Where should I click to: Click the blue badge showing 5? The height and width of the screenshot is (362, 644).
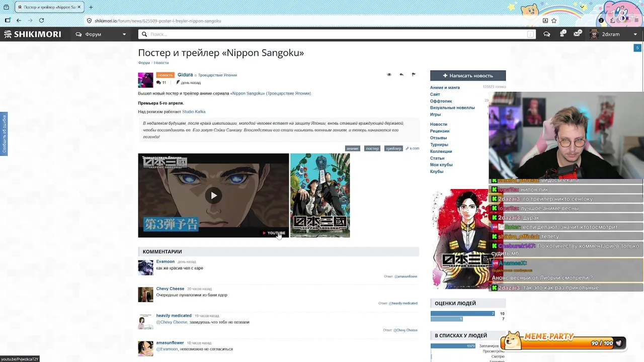[637, 48]
